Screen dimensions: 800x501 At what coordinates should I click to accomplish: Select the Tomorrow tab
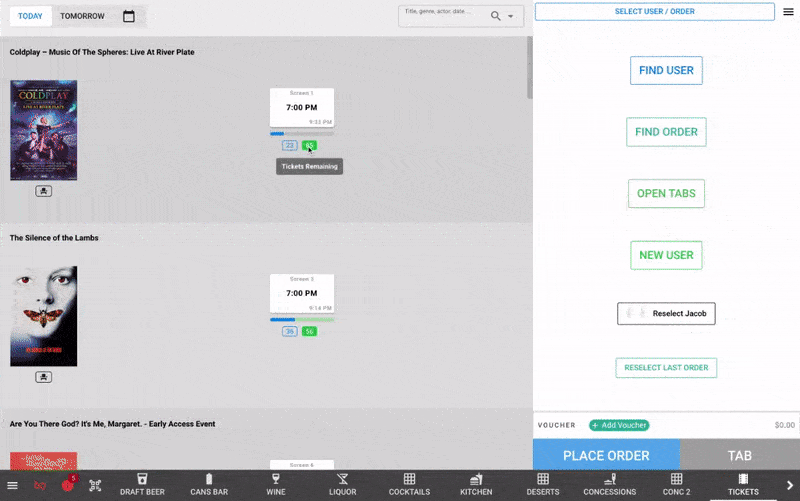click(82, 16)
